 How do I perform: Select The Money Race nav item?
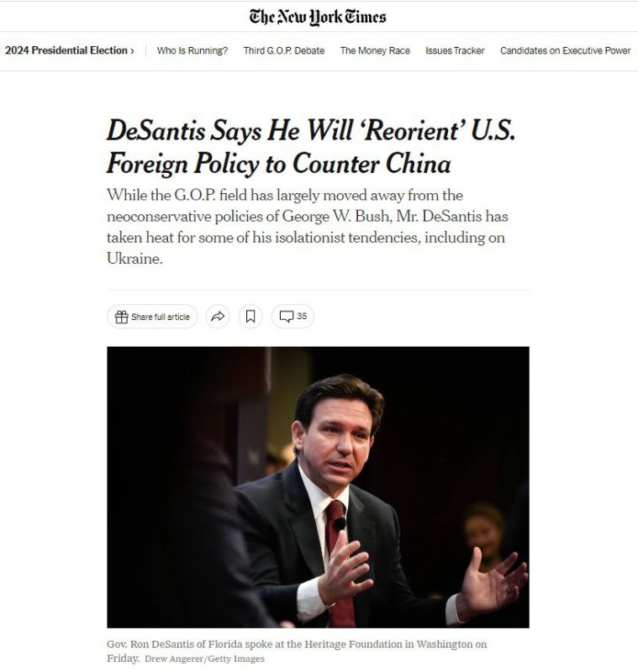tap(375, 50)
